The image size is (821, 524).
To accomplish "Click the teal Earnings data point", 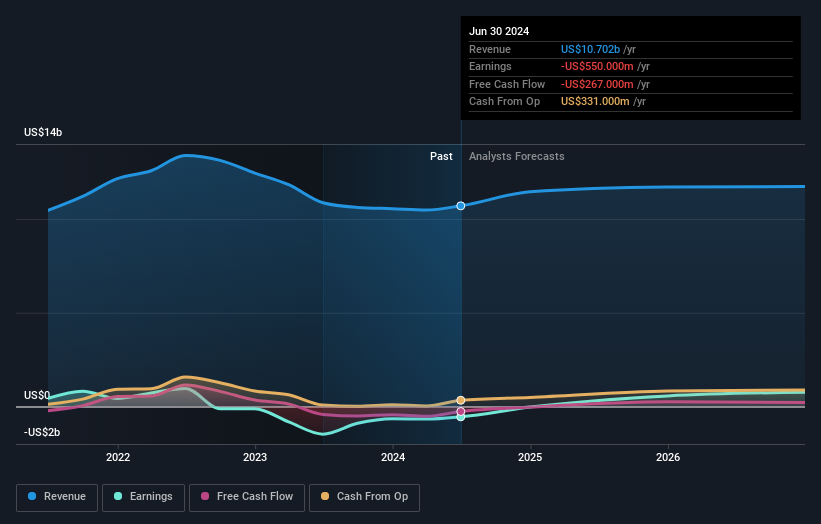I will [460, 417].
